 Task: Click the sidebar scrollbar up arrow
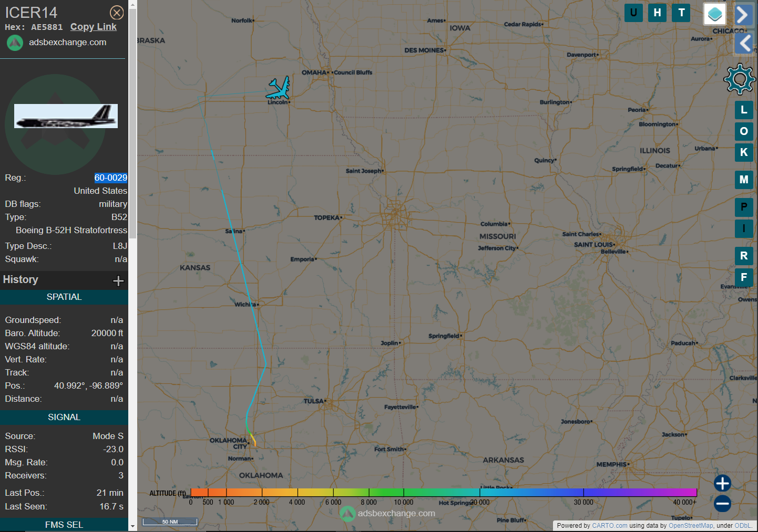tap(132, 4)
